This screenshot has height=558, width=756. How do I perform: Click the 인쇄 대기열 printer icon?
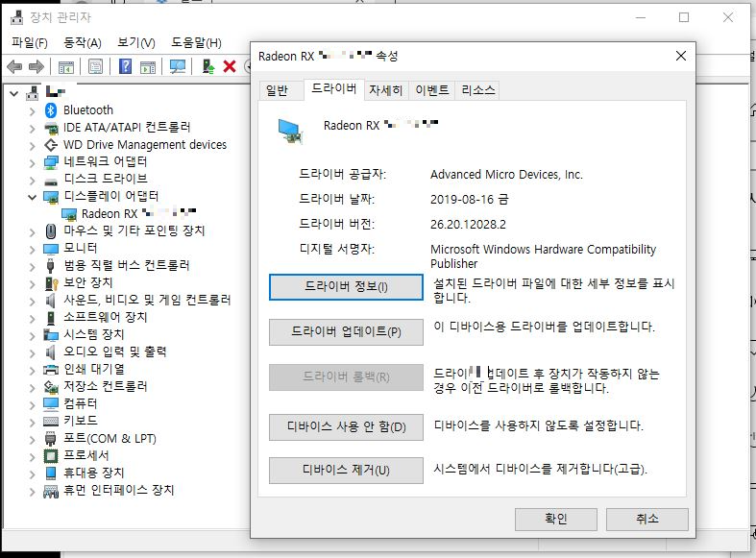pos(51,370)
